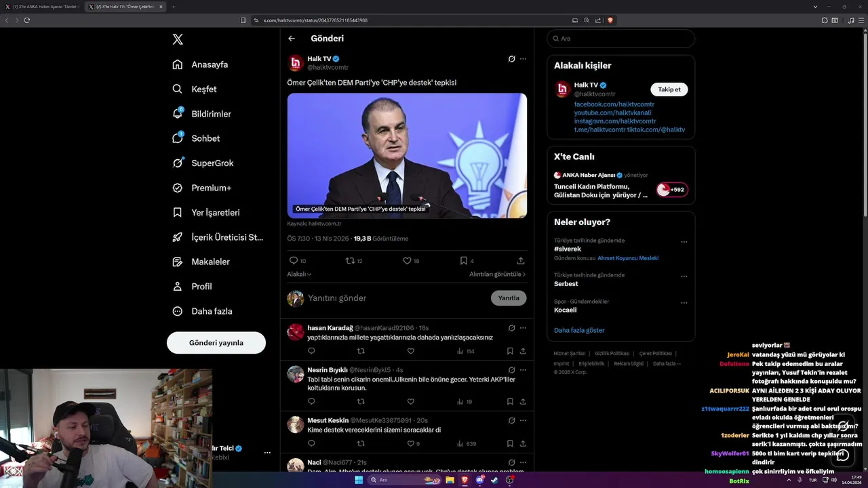Open File Explorer from taskbar
Viewport: 868px width, 488px height.
coord(450,480)
